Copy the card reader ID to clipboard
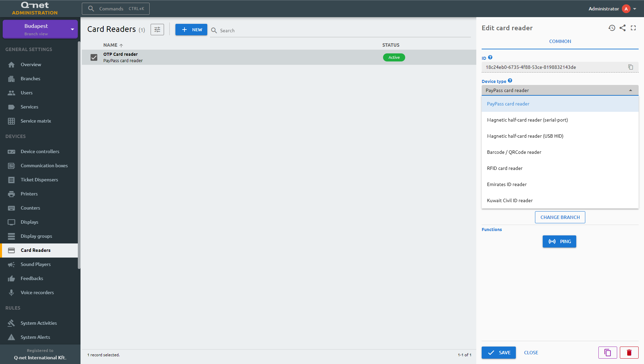Viewport: 644px width, 364px height. coord(631,67)
